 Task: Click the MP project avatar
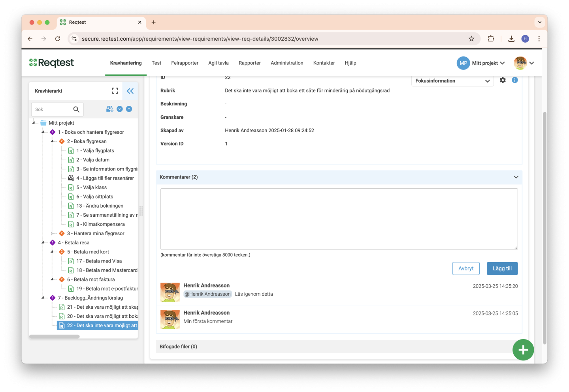click(x=463, y=63)
